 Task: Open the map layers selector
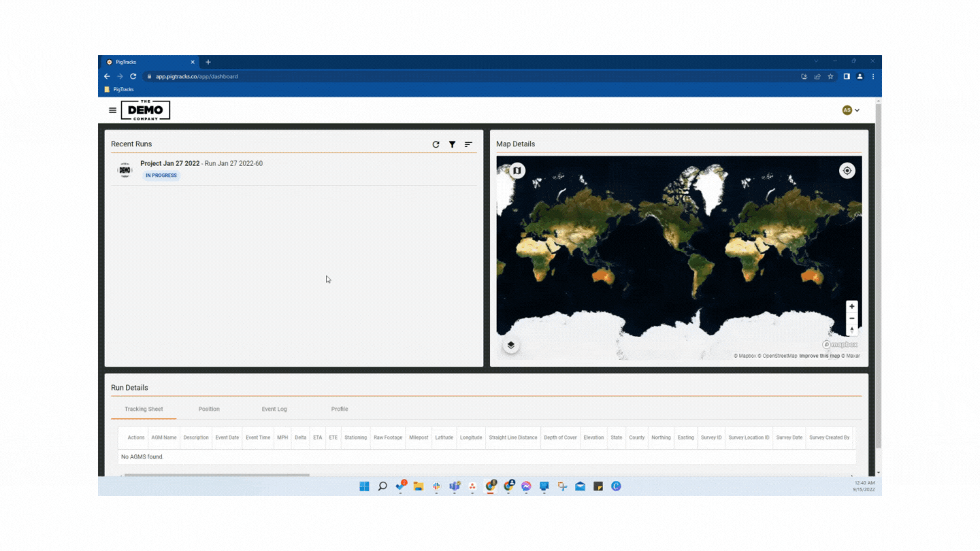pyautogui.click(x=511, y=346)
